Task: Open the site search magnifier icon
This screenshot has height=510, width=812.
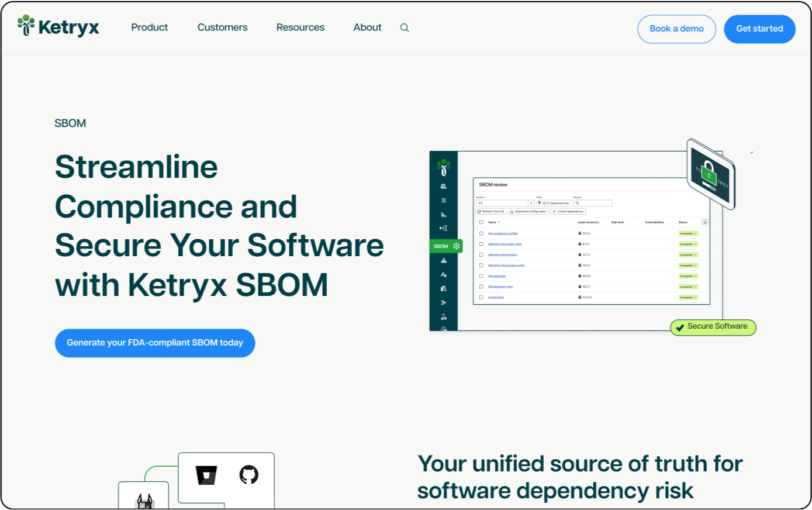Action: 405,27
